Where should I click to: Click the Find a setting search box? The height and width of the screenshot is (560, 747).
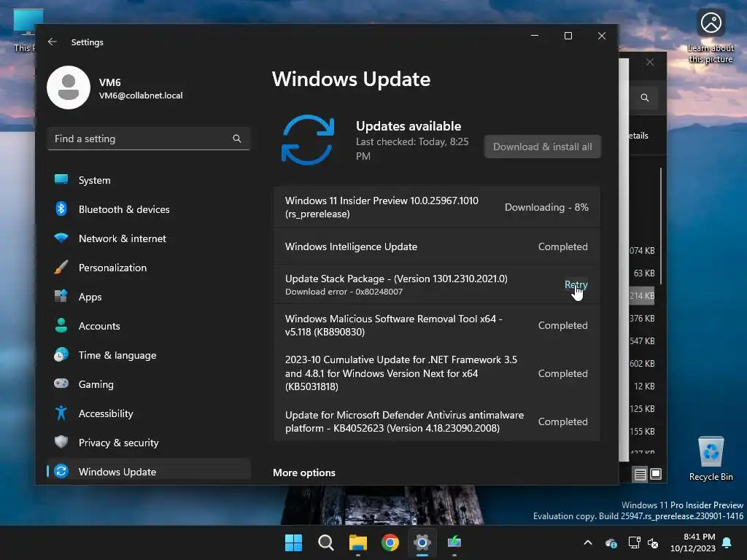149,139
